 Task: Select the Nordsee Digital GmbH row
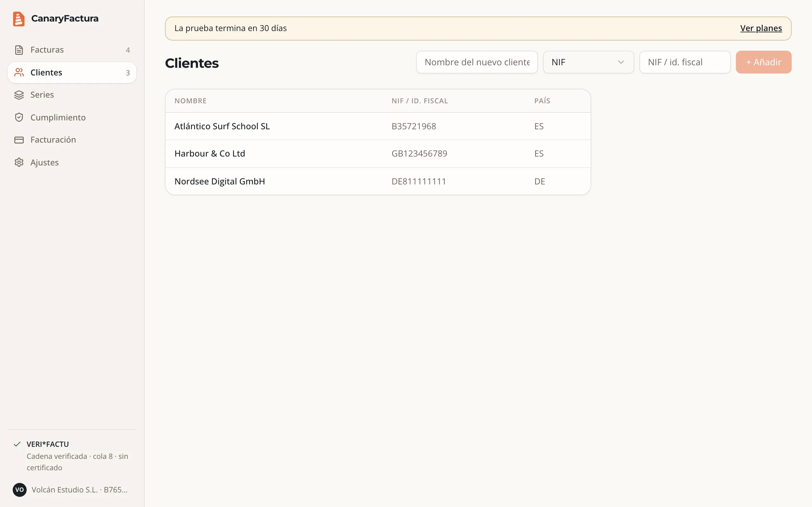click(x=378, y=181)
